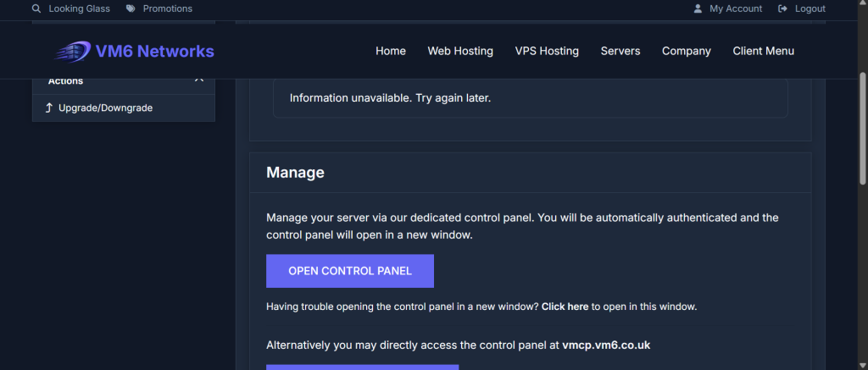Click the My Account user icon
Viewport: 868px width, 370px height.
(698, 8)
